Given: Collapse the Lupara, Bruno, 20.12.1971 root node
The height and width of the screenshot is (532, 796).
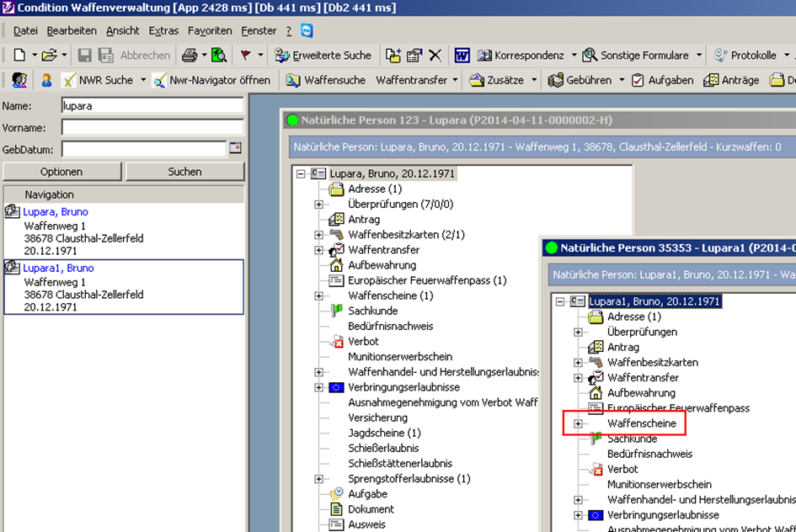Looking at the screenshot, I should [x=302, y=174].
